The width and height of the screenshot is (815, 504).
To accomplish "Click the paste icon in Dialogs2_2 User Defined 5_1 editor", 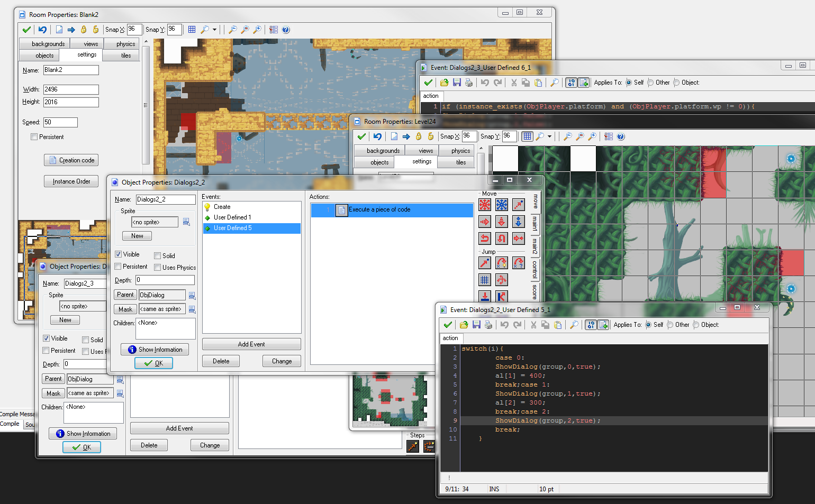I will (x=557, y=325).
